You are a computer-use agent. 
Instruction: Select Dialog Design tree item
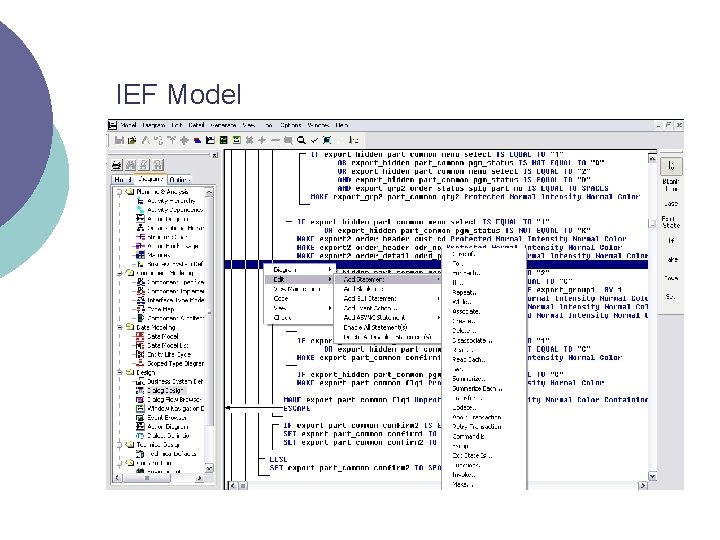[x=165, y=390]
